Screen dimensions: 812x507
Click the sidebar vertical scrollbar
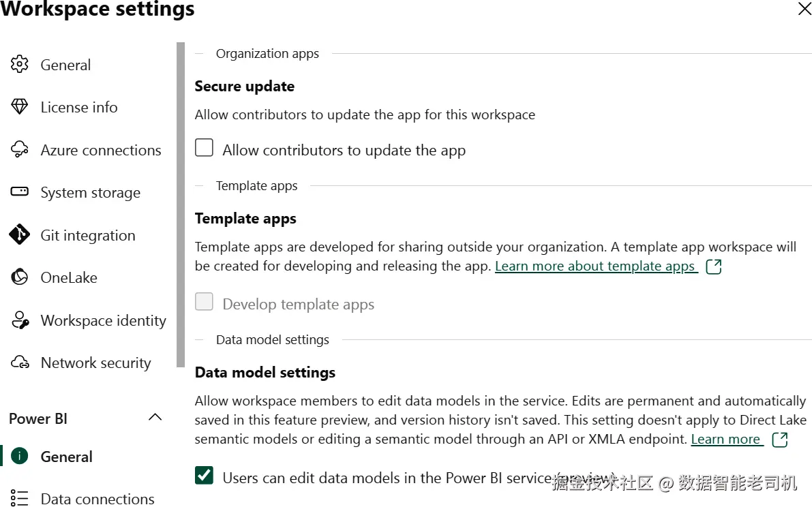(x=181, y=204)
